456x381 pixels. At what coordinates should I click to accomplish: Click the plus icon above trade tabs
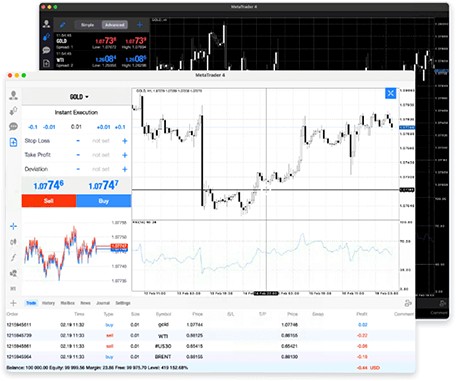[13, 303]
